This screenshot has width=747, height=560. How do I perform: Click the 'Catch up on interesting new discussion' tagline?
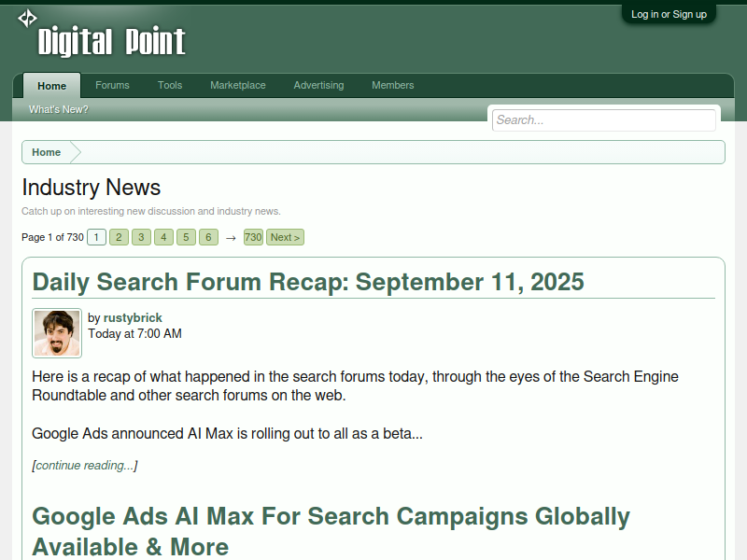pyautogui.click(x=151, y=211)
